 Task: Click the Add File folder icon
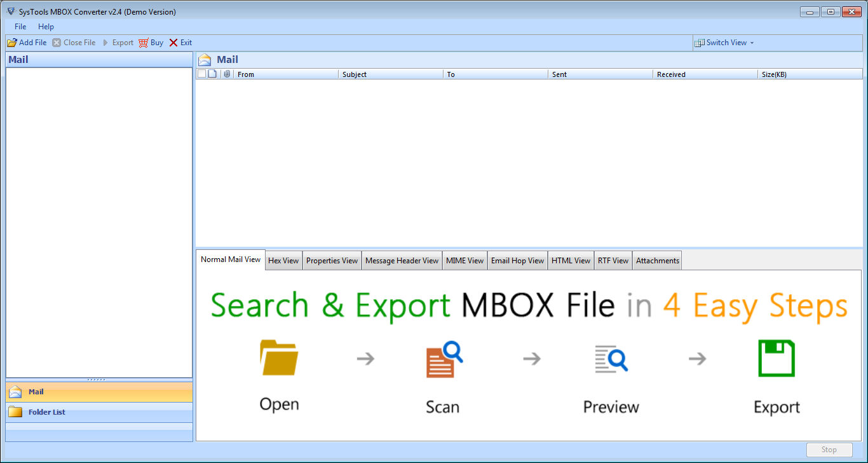coord(12,43)
